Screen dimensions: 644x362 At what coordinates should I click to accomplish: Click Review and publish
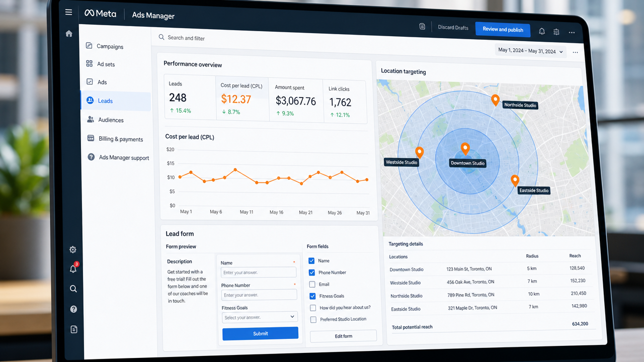click(x=503, y=29)
